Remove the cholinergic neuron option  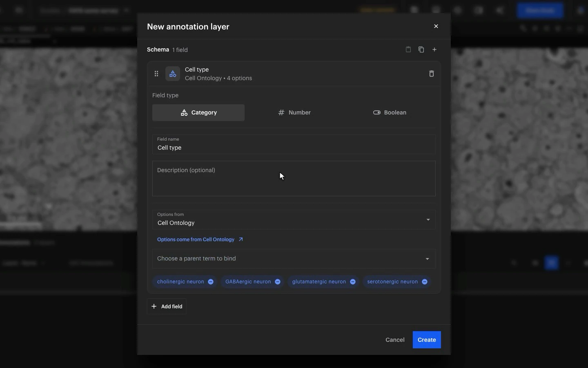point(211,282)
